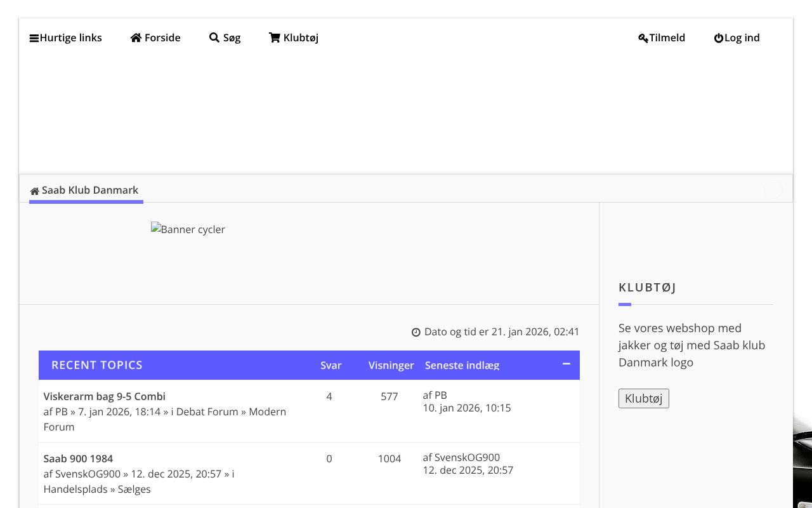Open the Saab Klub Danmark breadcrumb
The image size is (812, 508).
(90, 190)
